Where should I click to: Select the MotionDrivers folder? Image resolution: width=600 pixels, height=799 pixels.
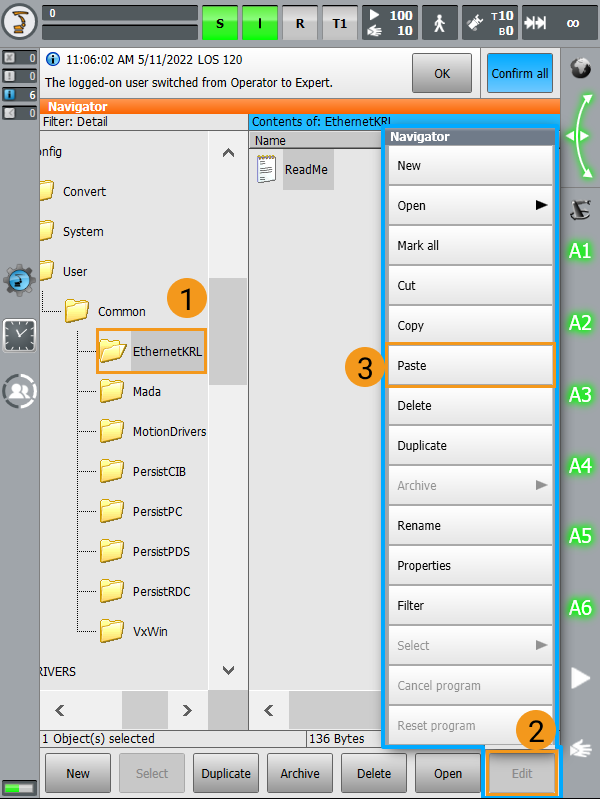pos(153,432)
